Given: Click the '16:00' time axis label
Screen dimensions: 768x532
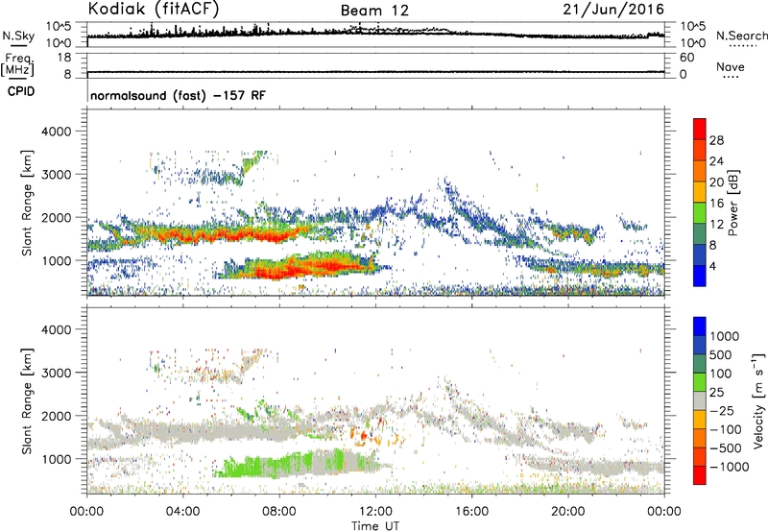Looking at the screenshot, I should pos(472,511).
